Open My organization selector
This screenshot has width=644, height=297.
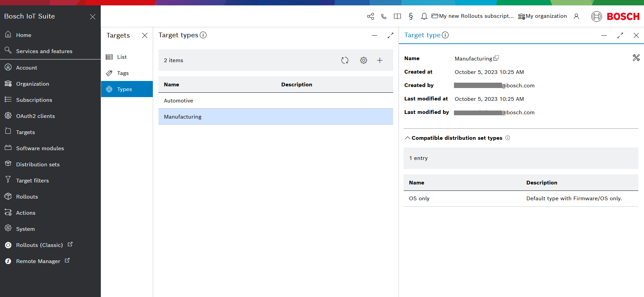[x=542, y=16]
